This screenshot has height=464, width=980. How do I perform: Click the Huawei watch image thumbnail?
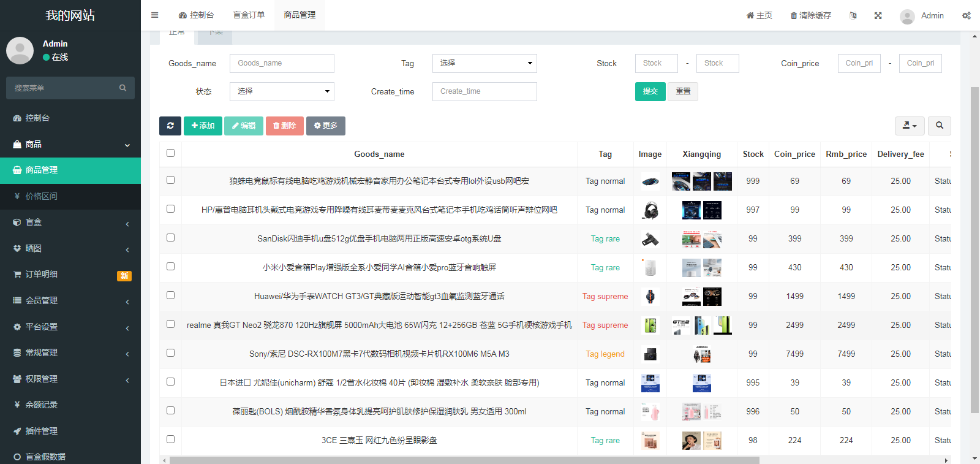pos(650,297)
